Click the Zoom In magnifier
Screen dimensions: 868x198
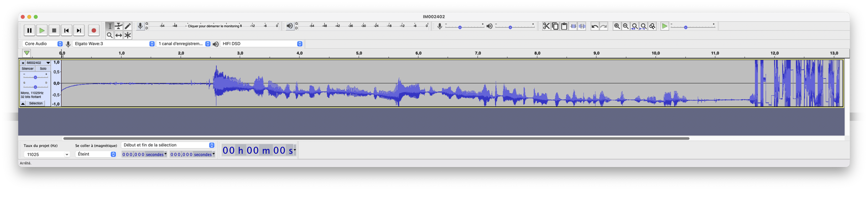(617, 26)
